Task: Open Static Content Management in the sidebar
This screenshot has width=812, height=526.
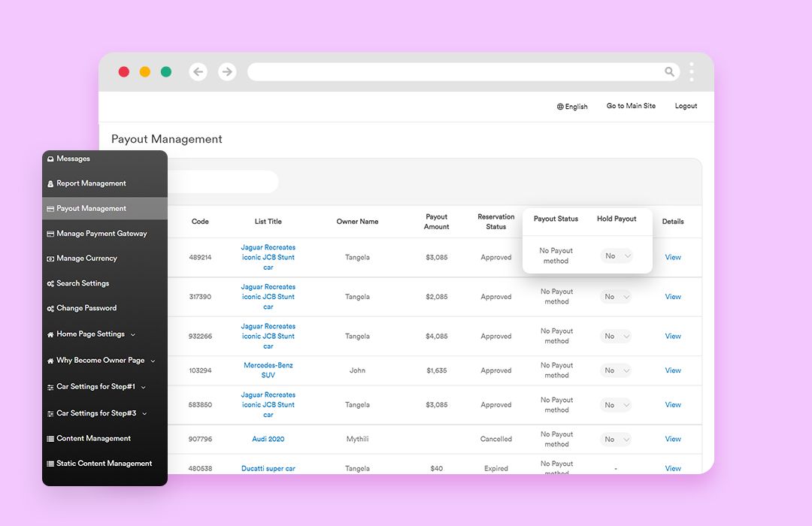Action: 105,464
